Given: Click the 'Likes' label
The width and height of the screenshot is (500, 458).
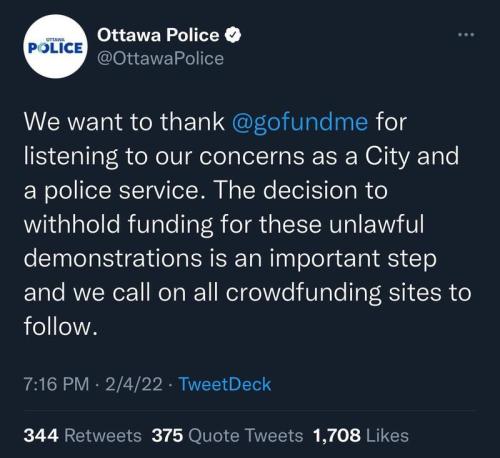Looking at the screenshot, I should [x=387, y=436].
